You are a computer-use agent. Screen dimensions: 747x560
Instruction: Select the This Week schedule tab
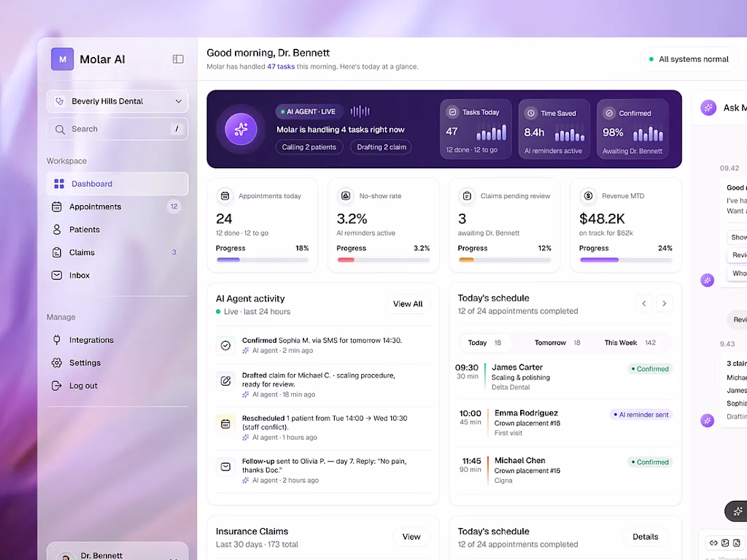click(x=630, y=342)
